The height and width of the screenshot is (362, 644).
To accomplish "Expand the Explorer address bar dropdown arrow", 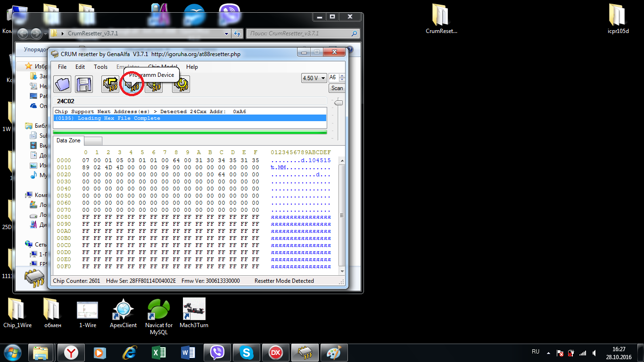I will tap(226, 33).
